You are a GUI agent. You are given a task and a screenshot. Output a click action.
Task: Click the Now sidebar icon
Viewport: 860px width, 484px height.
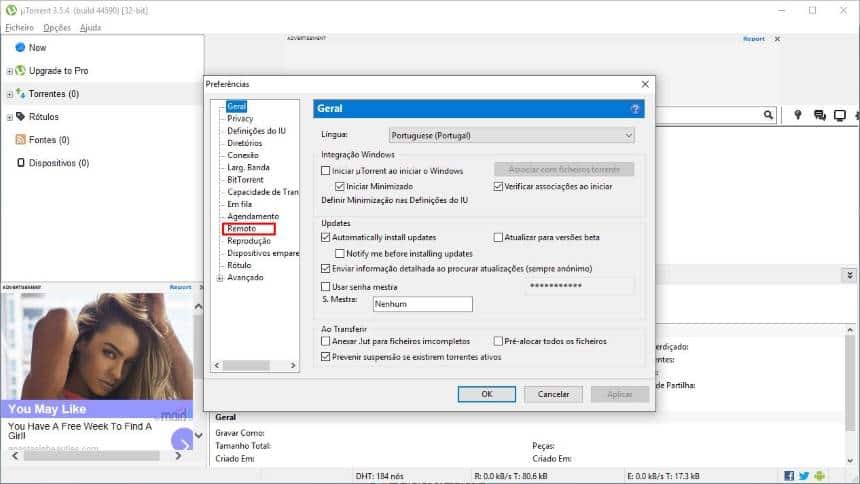coord(20,48)
